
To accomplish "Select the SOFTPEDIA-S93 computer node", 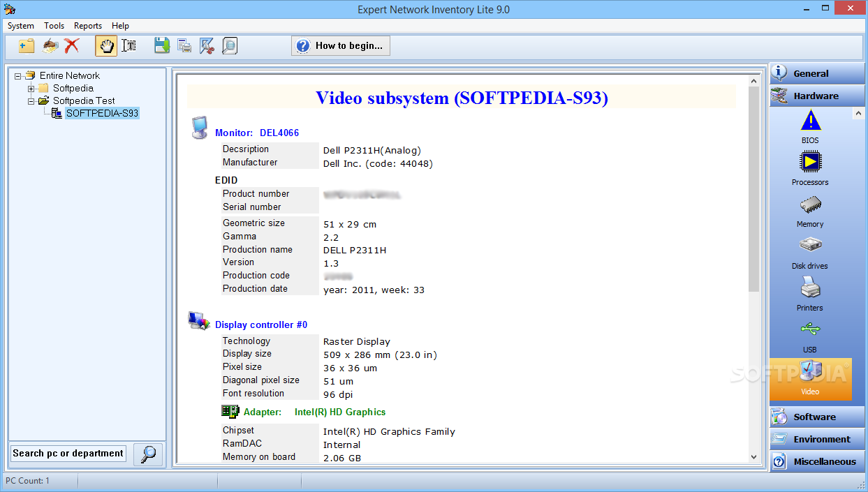I will pyautogui.click(x=103, y=113).
